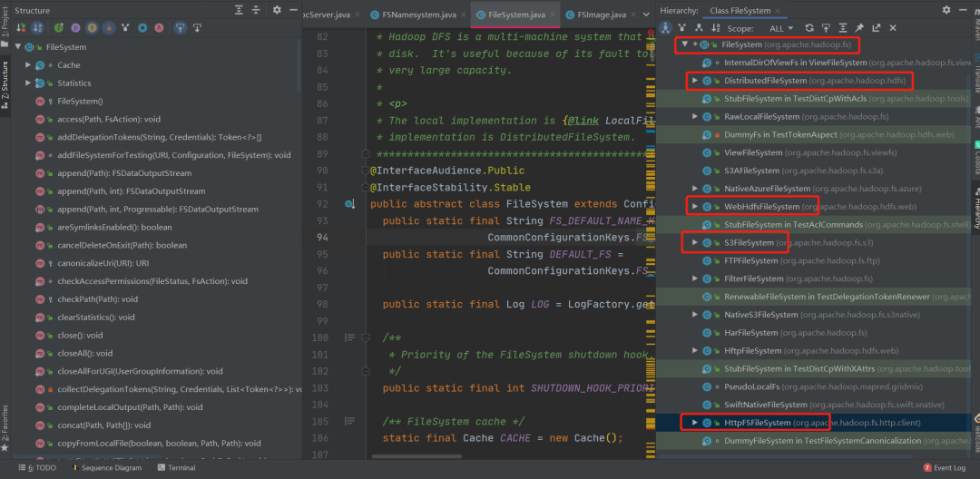The image size is (980, 479).
Task: Close the FileSystem.java tab
Action: click(552, 15)
